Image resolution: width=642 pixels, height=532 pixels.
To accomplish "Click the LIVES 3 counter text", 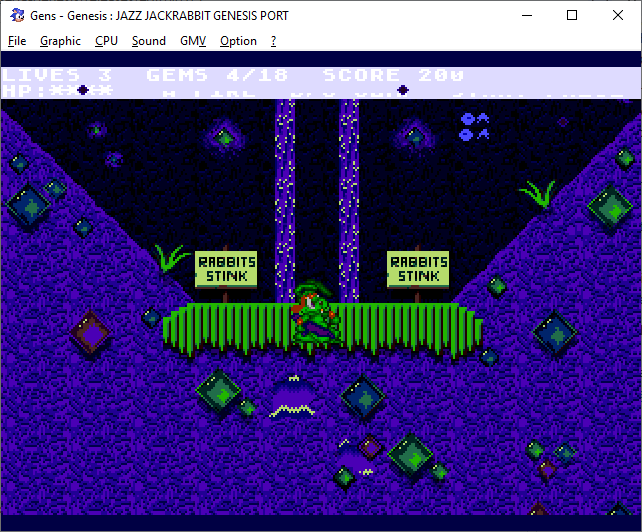I will pos(57,75).
